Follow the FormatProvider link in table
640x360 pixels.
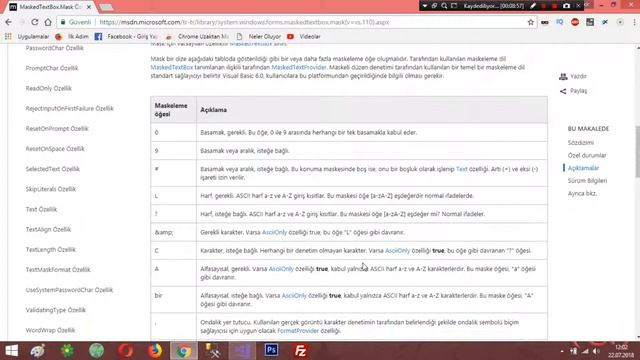point(298,331)
